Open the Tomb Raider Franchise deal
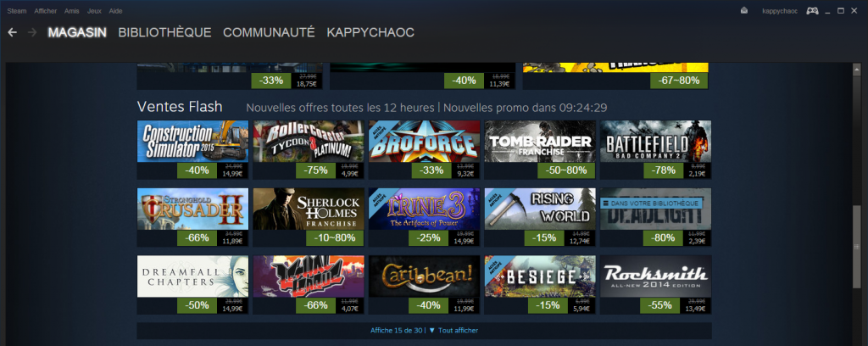Screen dimensions: 868x346 [540, 141]
